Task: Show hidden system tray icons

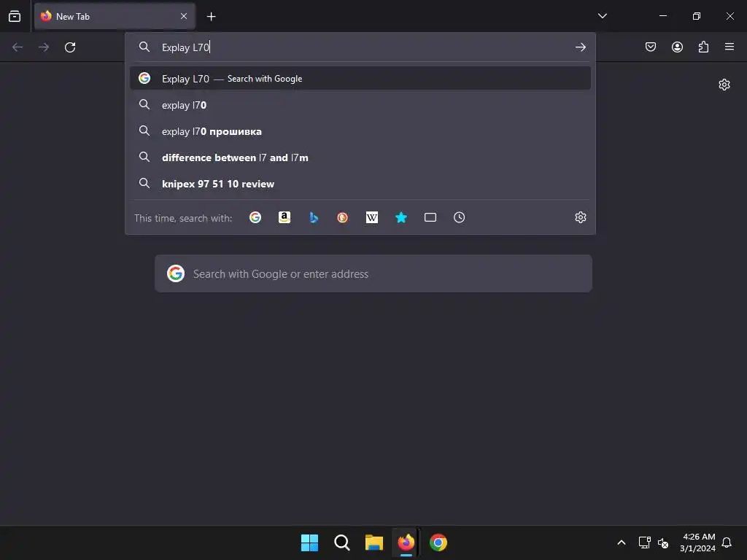Action: 622,542
